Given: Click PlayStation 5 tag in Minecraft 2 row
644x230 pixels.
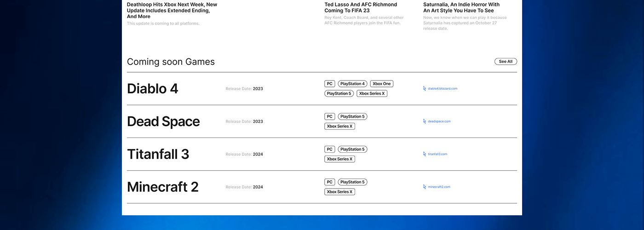Looking at the screenshot, I should [x=352, y=182].
